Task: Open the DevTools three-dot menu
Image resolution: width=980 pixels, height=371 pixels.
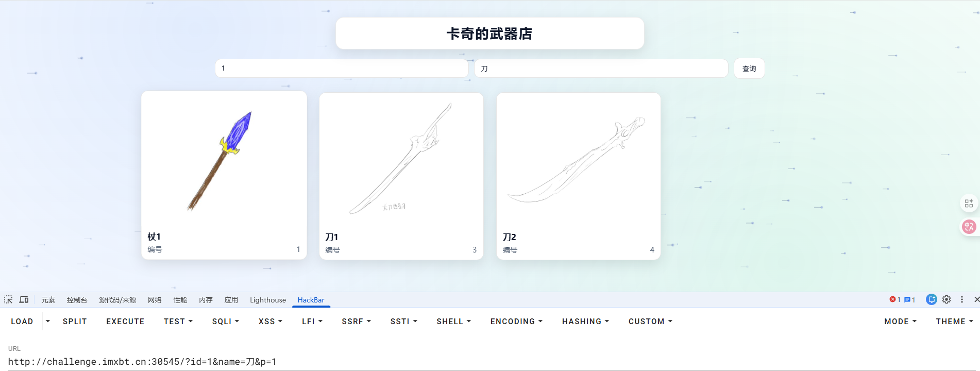Action: [x=961, y=299]
